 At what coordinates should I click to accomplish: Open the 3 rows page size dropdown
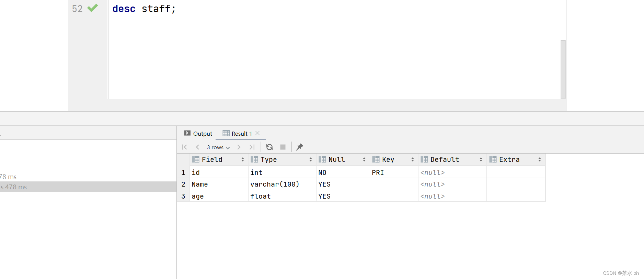pos(218,147)
